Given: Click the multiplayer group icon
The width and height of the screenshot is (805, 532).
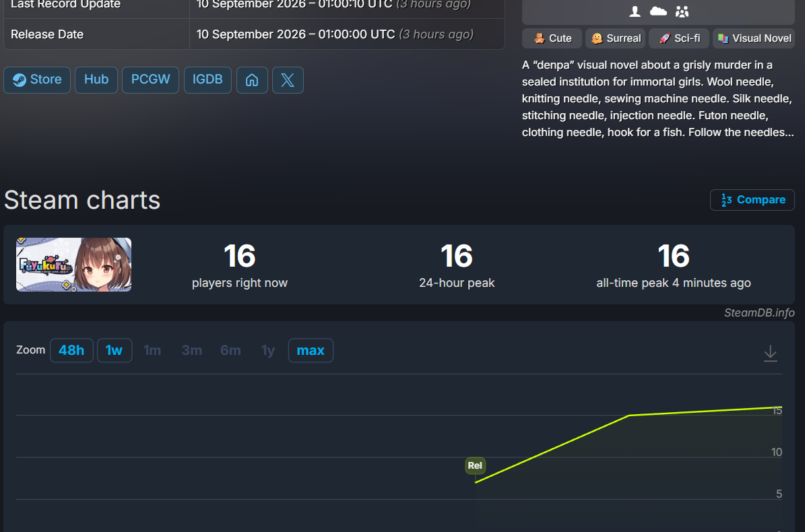Looking at the screenshot, I should [x=682, y=11].
